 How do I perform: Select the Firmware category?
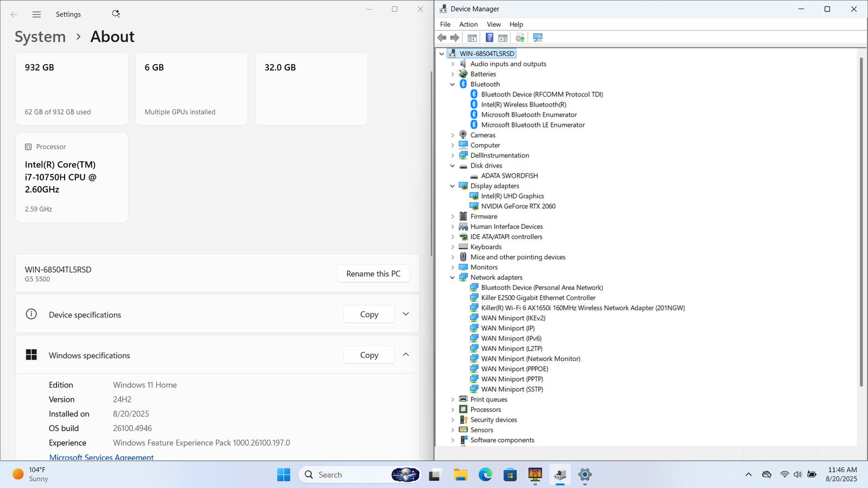point(483,216)
